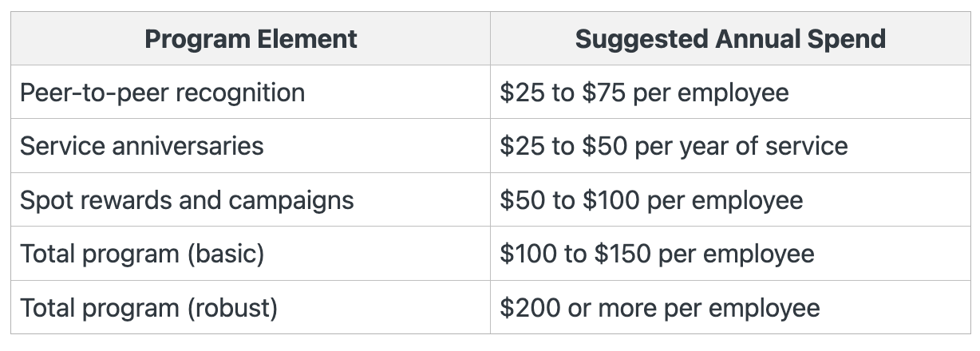The width and height of the screenshot is (980, 351).
Task: Select the Total program (robust) cell
Action: coord(251,307)
